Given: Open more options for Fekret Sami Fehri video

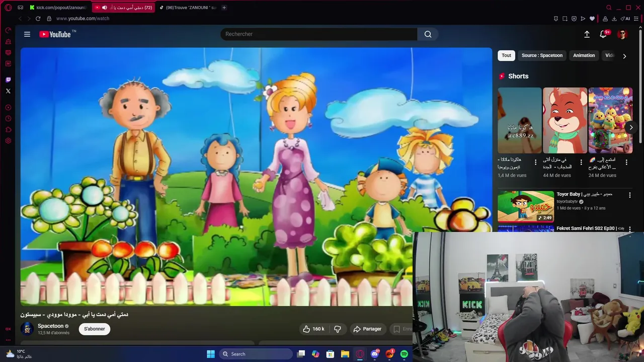Looking at the screenshot, I should pyautogui.click(x=629, y=229).
